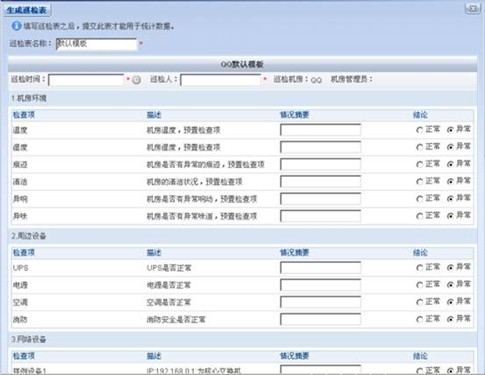Click the text 机房是否有异常味道，预置检查项
The width and height of the screenshot is (485, 375).
[x=202, y=216]
